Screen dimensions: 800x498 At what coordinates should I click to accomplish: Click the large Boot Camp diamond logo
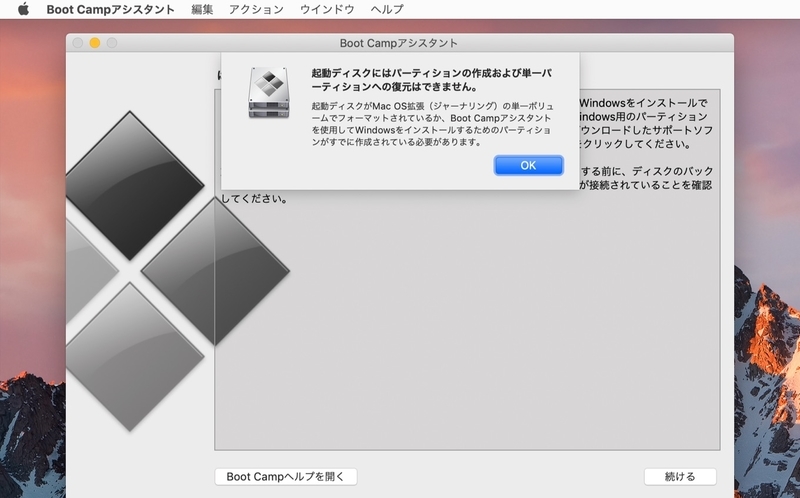[x=177, y=271]
